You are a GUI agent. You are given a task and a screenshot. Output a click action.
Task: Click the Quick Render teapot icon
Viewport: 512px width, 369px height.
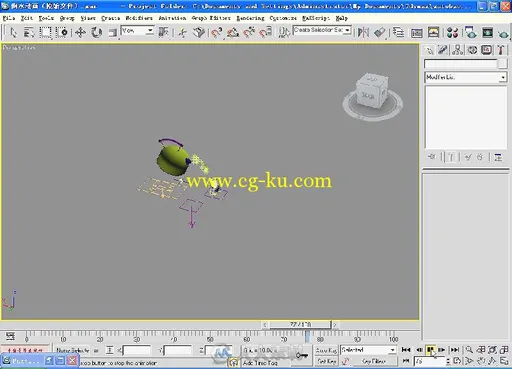click(x=504, y=33)
